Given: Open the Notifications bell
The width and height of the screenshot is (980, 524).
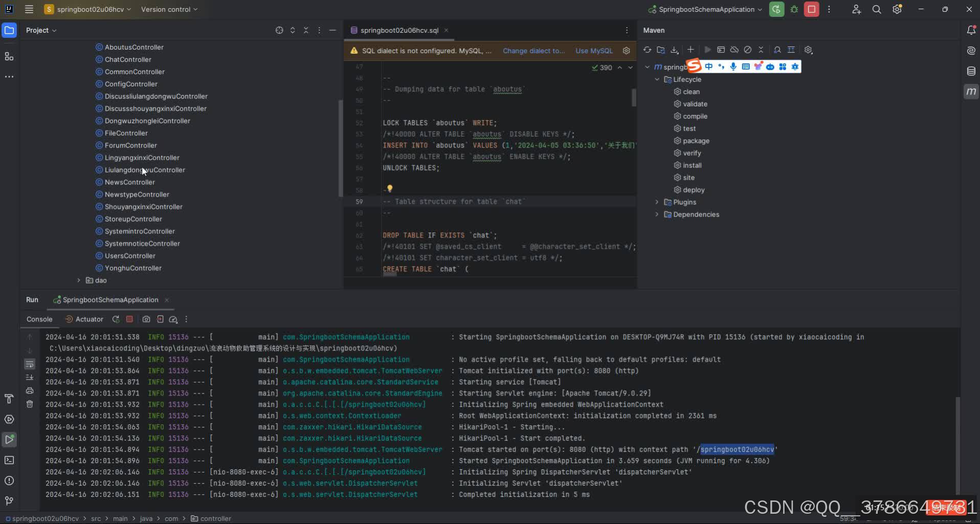Looking at the screenshot, I should 971,31.
